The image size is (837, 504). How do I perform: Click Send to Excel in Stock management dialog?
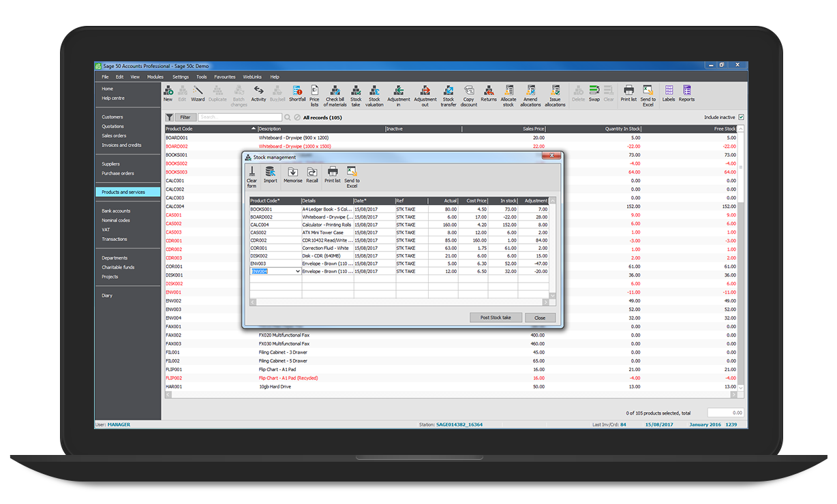[352, 174]
